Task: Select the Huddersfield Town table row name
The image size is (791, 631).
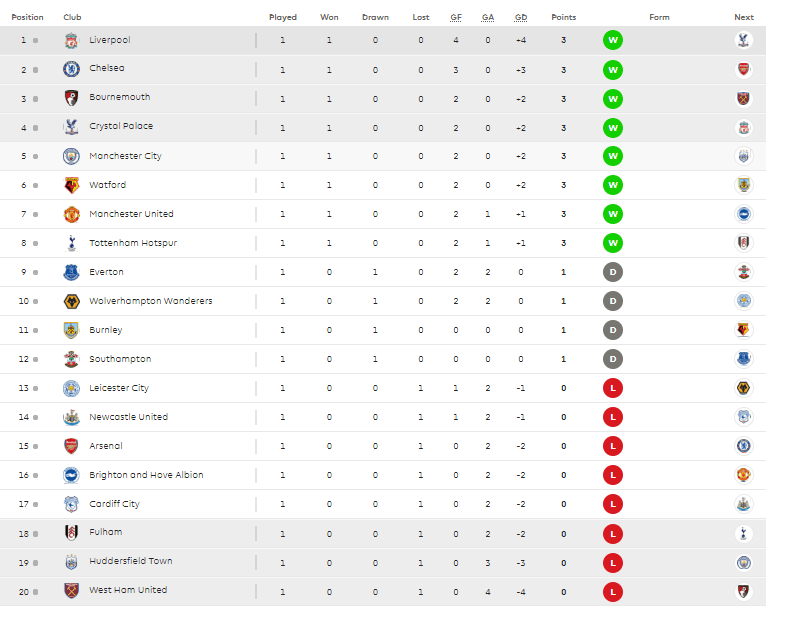Action: (131, 561)
